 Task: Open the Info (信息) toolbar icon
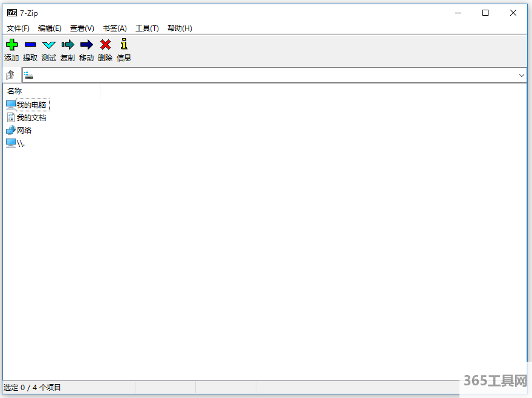tap(124, 45)
